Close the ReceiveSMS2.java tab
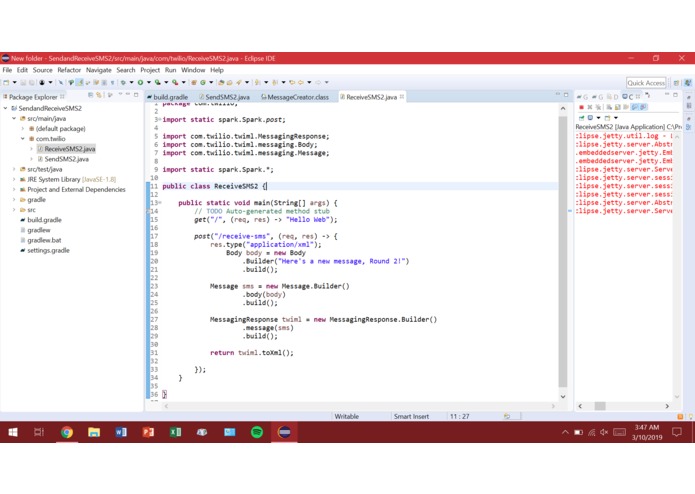The image size is (695, 494). 402,97
